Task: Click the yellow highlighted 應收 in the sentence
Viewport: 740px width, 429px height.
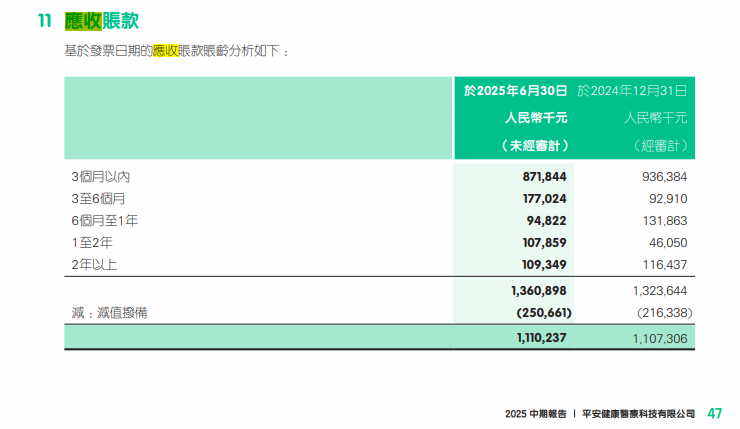Action: pyautogui.click(x=165, y=49)
